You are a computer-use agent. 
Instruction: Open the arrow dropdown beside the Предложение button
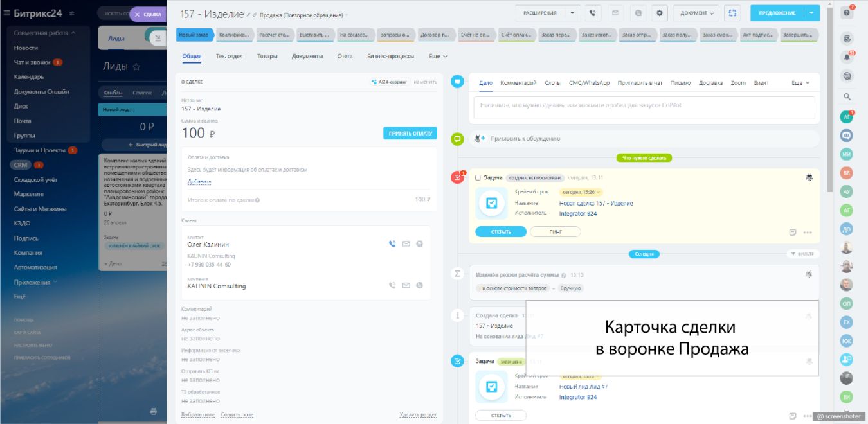tap(811, 13)
